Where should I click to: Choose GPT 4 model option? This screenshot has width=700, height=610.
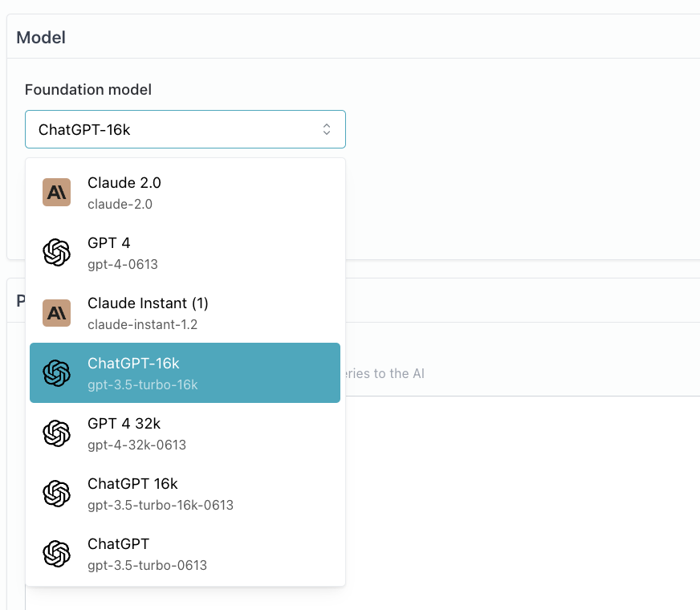[x=185, y=253]
